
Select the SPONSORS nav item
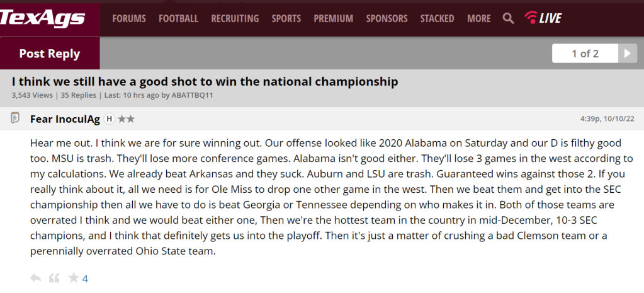387,18
